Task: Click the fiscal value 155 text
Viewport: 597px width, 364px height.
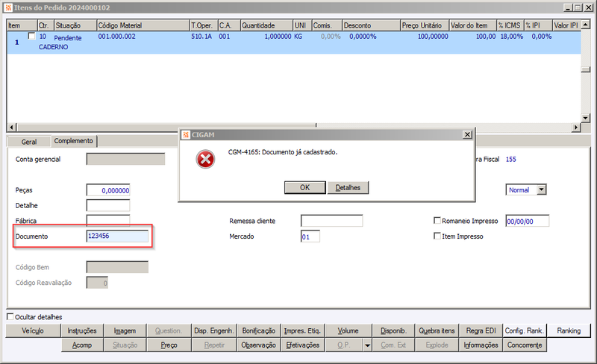Action: [510, 159]
